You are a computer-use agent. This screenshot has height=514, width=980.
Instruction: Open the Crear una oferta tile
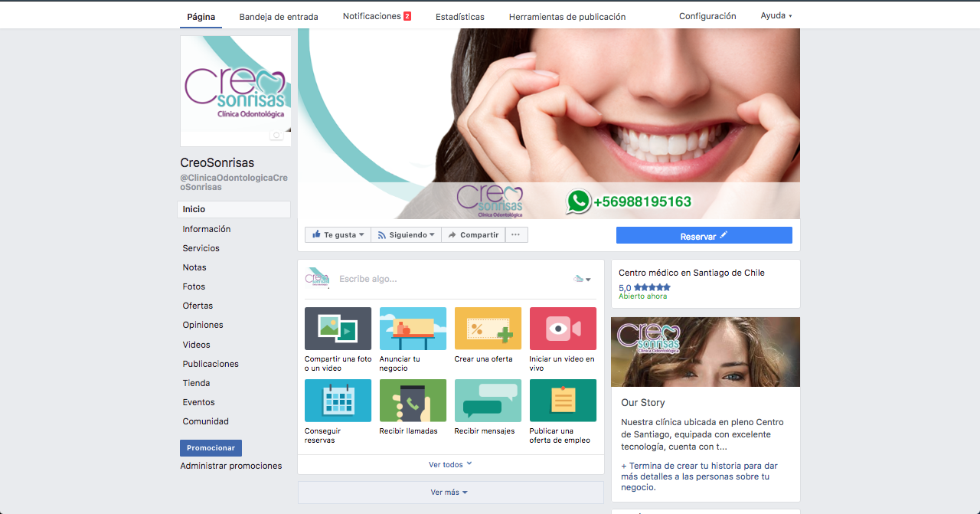pyautogui.click(x=488, y=329)
